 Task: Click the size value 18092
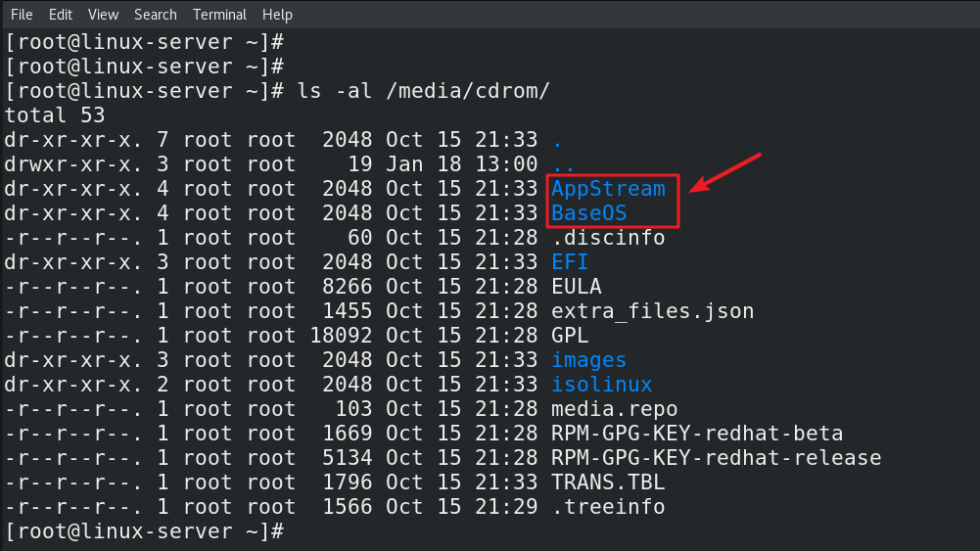click(x=342, y=336)
